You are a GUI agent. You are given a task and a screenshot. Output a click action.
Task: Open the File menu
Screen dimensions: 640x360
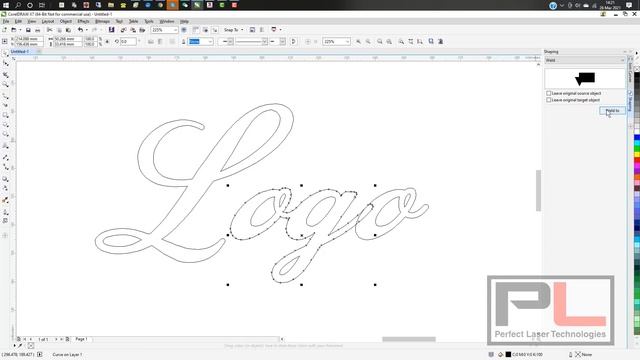[6, 21]
